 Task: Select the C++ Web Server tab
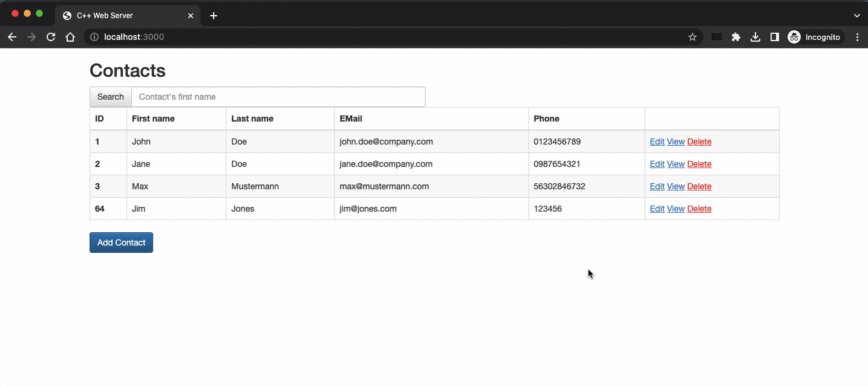tap(121, 16)
